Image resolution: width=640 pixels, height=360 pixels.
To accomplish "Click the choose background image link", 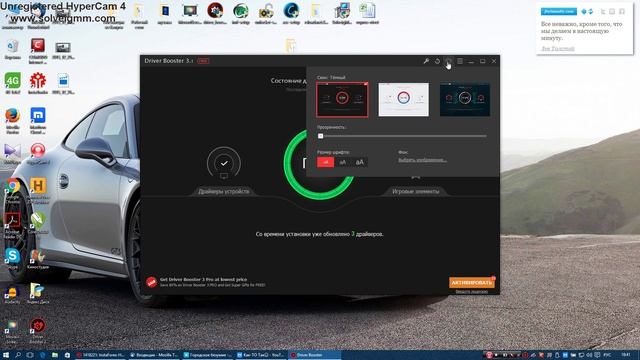I will coord(422,160).
